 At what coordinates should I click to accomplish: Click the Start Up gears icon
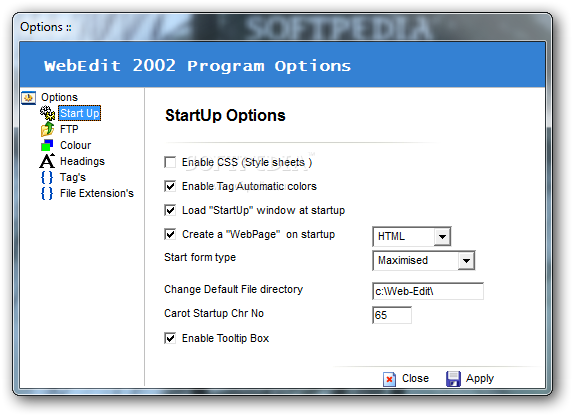click(47, 113)
